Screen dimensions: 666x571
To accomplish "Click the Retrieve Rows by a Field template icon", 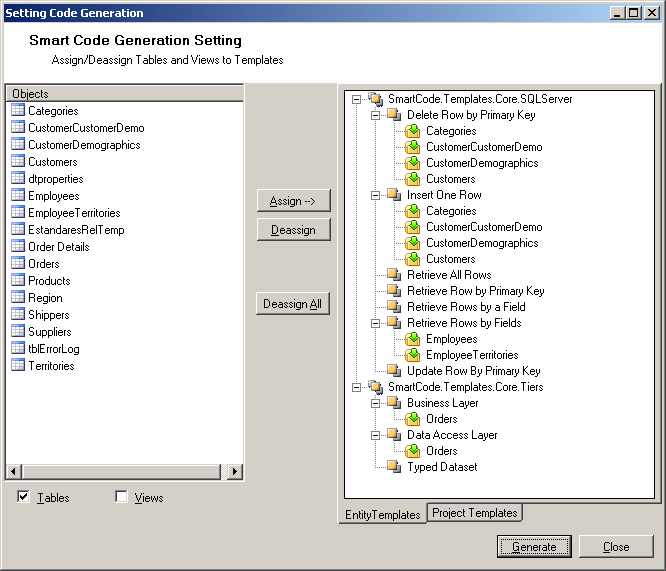I will [x=394, y=307].
